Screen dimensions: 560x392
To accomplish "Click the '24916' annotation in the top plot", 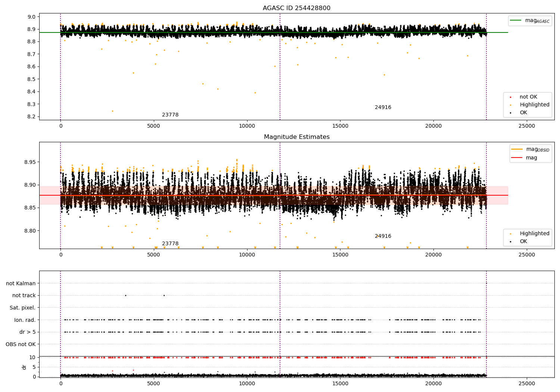I will tap(383, 108).
